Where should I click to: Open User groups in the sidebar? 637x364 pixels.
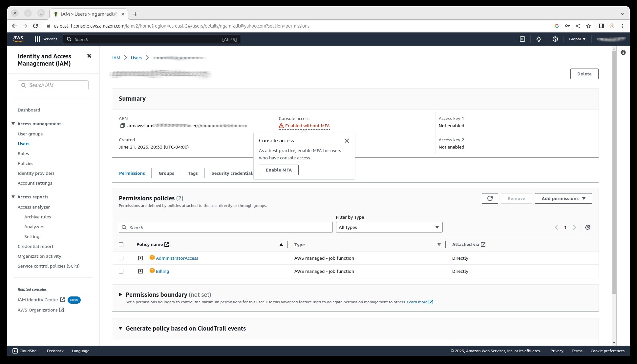click(30, 134)
